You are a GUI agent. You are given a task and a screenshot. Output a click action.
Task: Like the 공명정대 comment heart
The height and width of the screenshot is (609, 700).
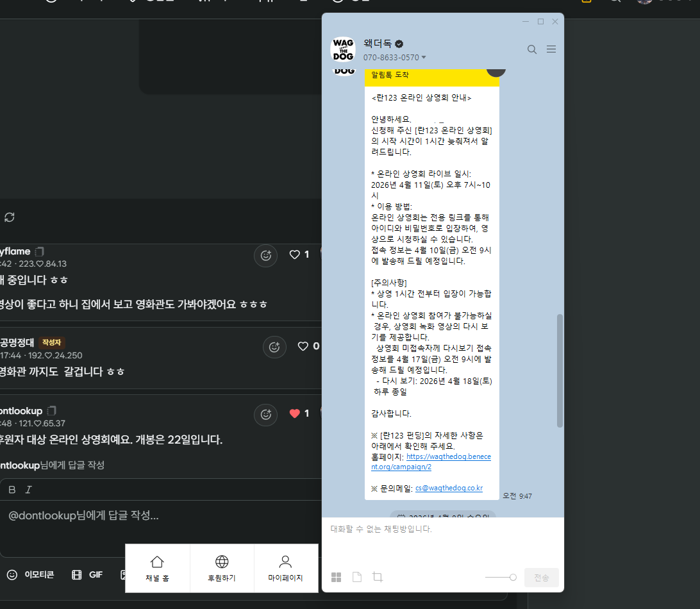click(303, 346)
